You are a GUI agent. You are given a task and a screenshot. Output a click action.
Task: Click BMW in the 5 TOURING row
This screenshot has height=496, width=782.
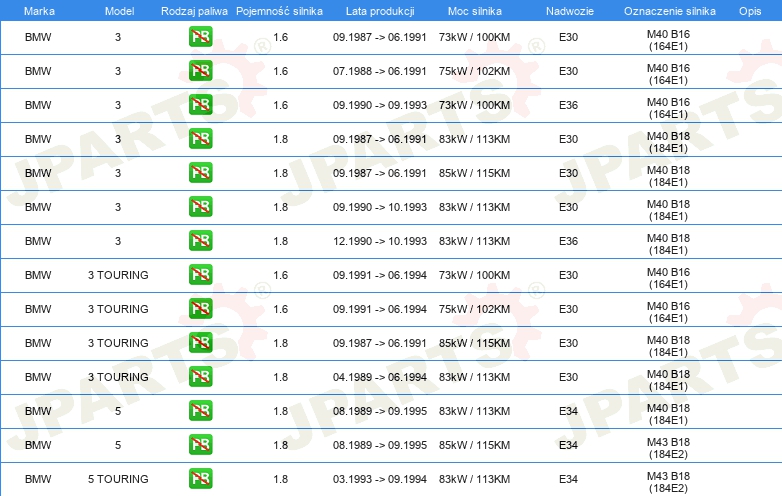click(x=38, y=479)
